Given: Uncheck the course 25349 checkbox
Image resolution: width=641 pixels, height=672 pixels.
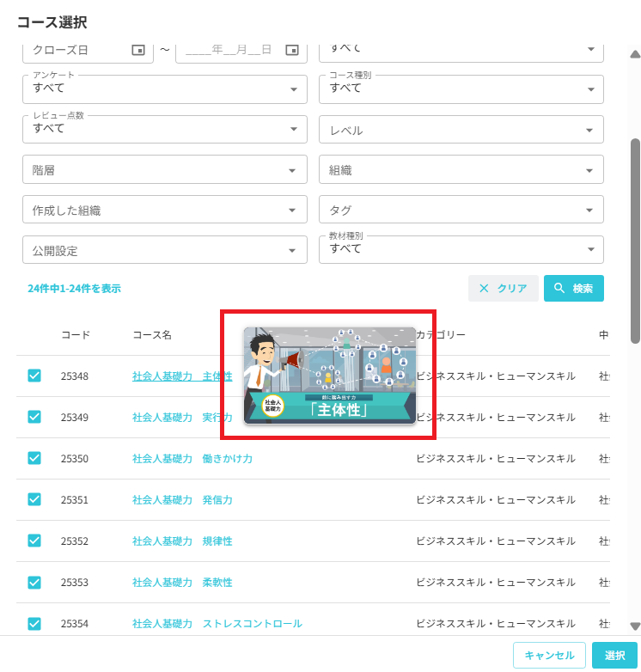Looking at the screenshot, I should pyautogui.click(x=34, y=417).
